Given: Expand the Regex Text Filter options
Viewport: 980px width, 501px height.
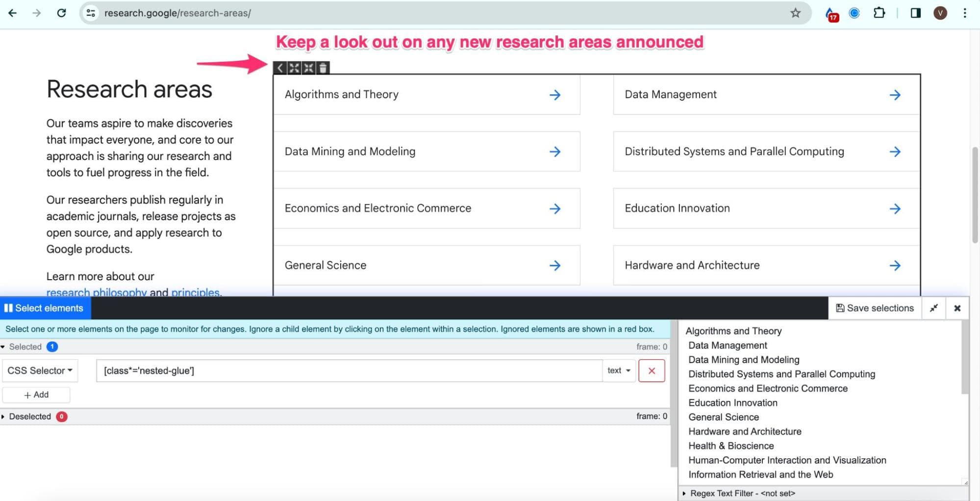Looking at the screenshot, I should point(685,493).
